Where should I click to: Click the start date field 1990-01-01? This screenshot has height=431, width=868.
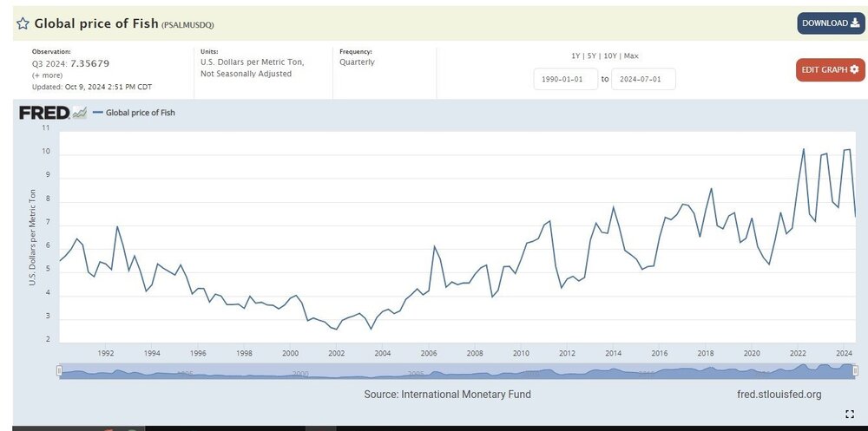(566, 79)
